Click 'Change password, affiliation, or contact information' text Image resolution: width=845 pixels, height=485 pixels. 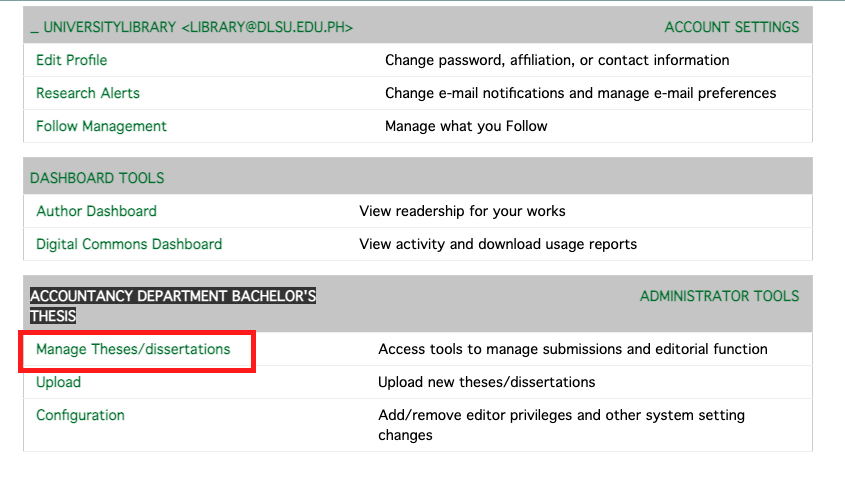557,60
